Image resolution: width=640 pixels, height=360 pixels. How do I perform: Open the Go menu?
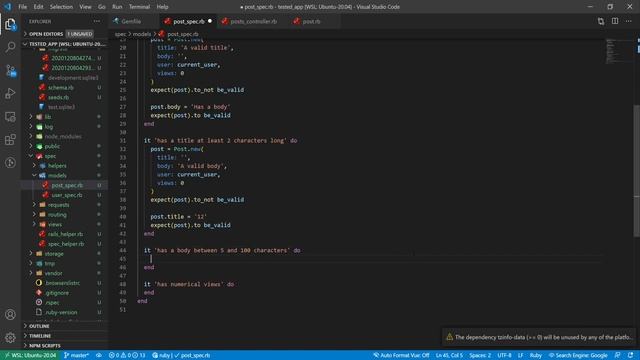coord(102,7)
